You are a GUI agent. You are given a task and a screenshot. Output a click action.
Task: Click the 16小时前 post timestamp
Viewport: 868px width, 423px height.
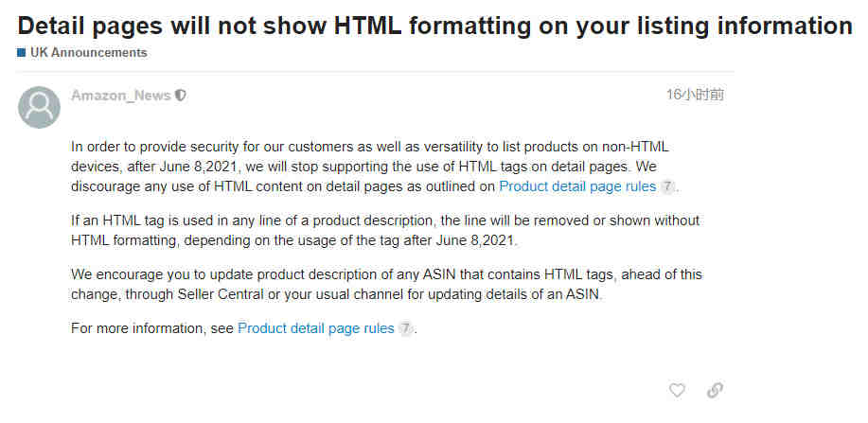[x=695, y=95]
